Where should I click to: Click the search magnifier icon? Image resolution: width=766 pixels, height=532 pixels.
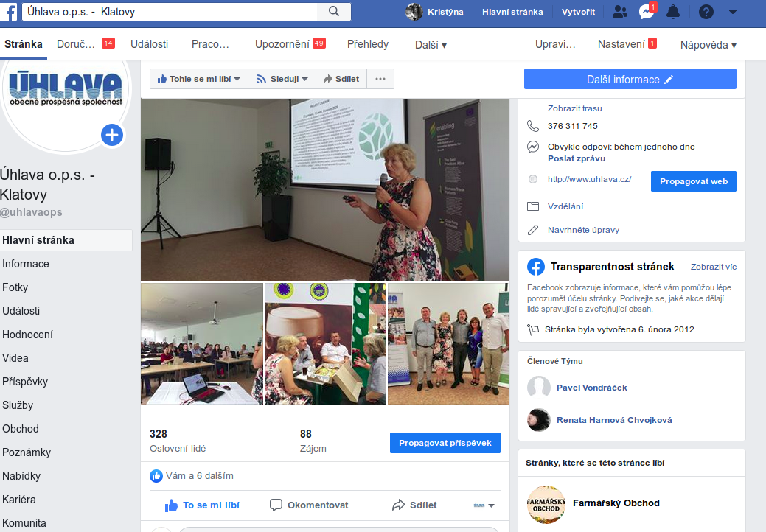334,12
